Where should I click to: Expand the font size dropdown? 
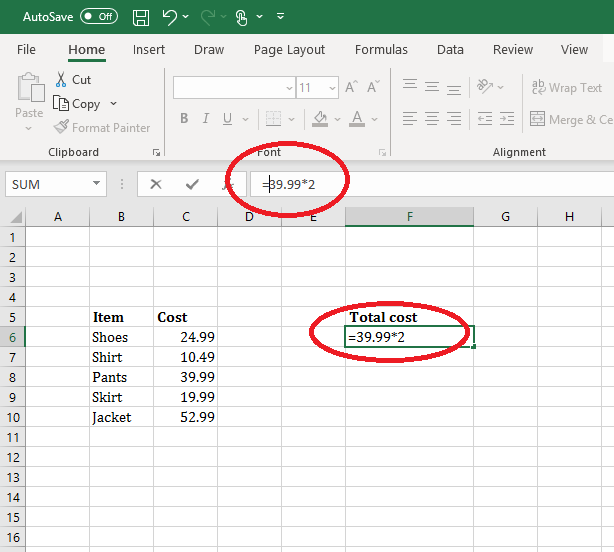333,88
